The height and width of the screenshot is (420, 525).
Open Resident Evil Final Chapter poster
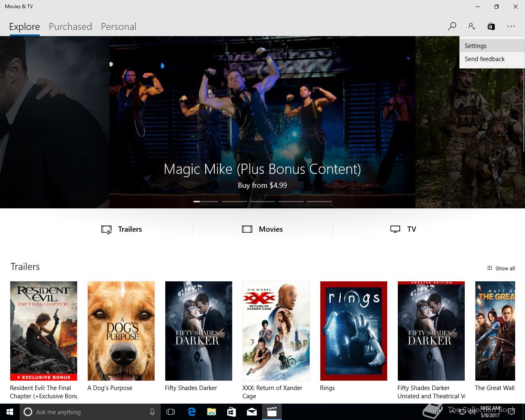pyautogui.click(x=43, y=331)
